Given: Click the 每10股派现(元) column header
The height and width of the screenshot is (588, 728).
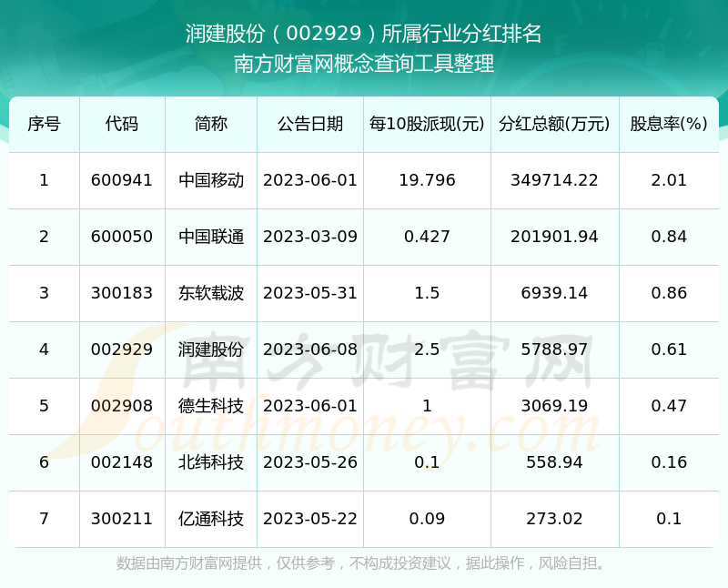Looking at the screenshot, I should tap(427, 124).
